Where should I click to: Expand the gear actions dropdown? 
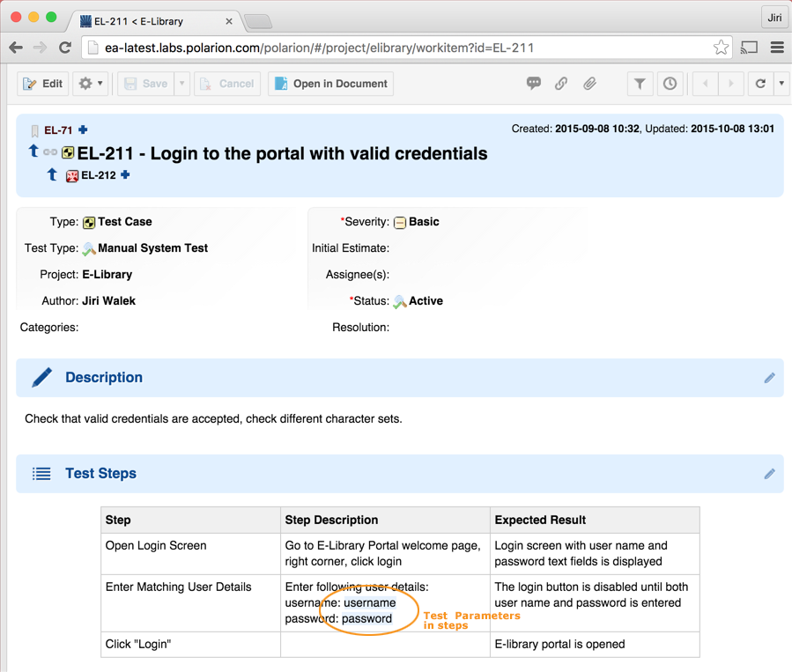(x=90, y=84)
